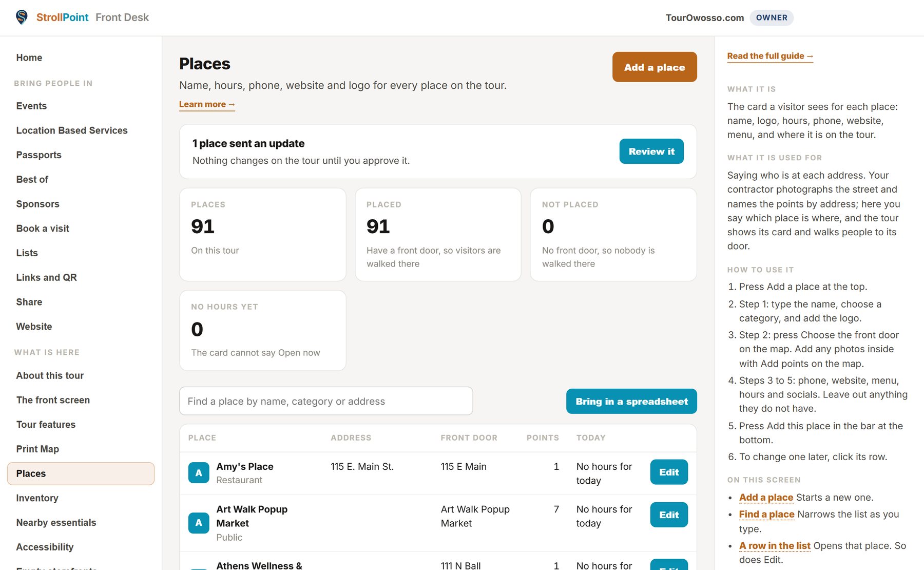This screenshot has width=924, height=570.
Task: Select the Places sidebar item
Action: point(81,473)
